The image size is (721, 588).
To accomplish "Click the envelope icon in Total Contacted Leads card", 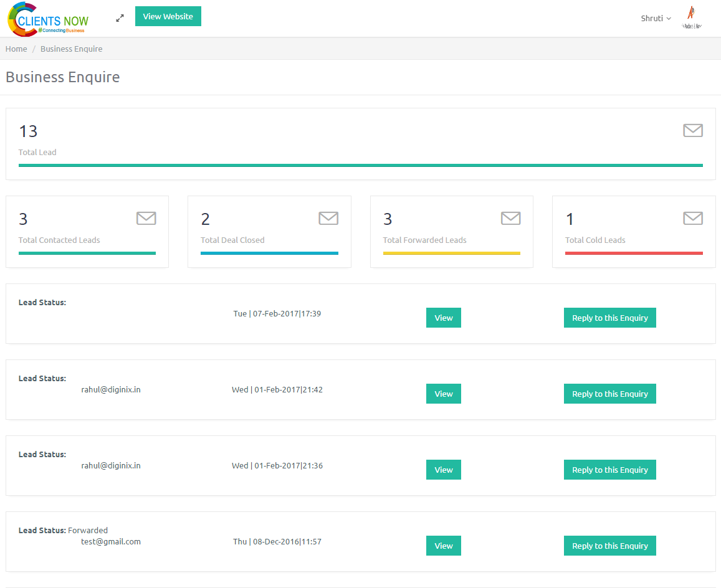I will 146,219.
